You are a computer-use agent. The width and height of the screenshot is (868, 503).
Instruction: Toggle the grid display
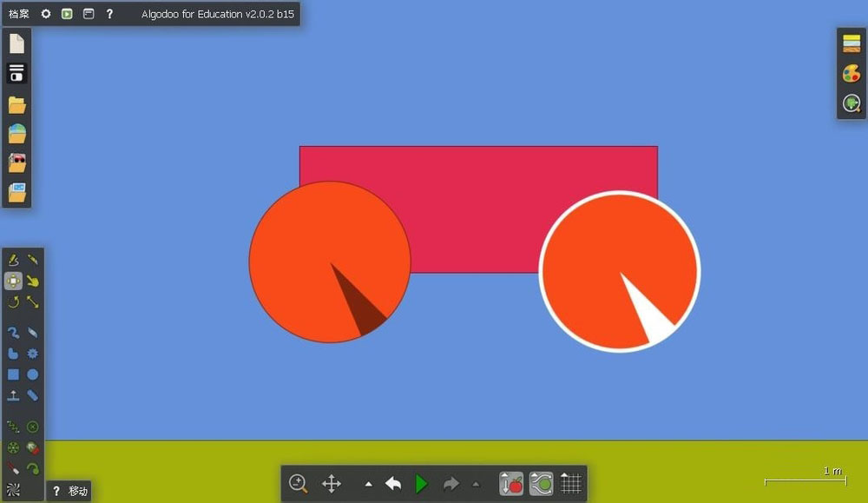571,484
